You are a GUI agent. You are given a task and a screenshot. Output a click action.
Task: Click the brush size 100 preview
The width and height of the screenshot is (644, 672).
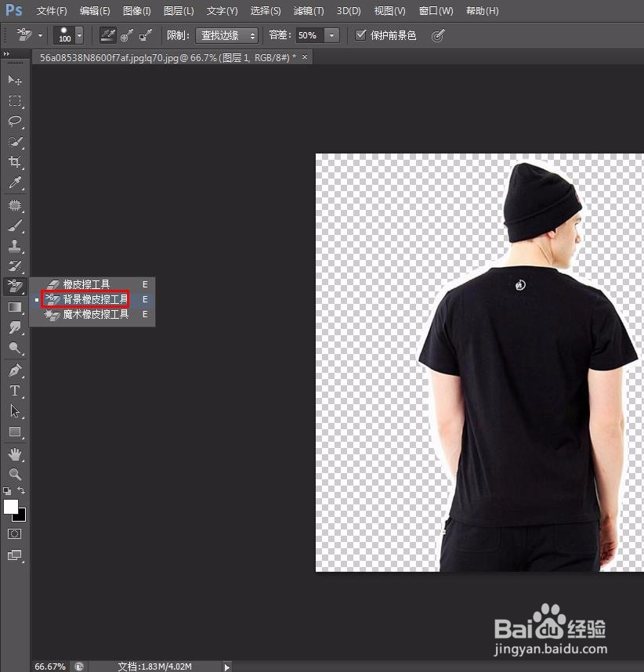64,35
